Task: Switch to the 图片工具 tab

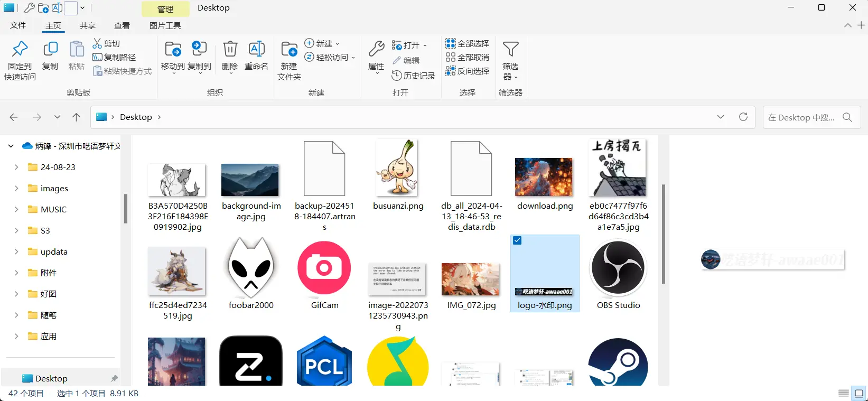Action: pyautogui.click(x=165, y=25)
